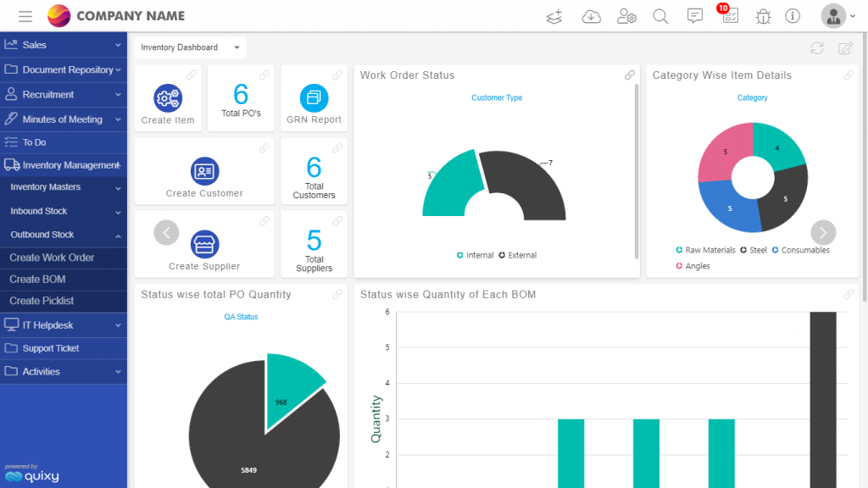Image resolution: width=868 pixels, height=488 pixels.
Task: Open user settings icon in header
Action: click(626, 17)
